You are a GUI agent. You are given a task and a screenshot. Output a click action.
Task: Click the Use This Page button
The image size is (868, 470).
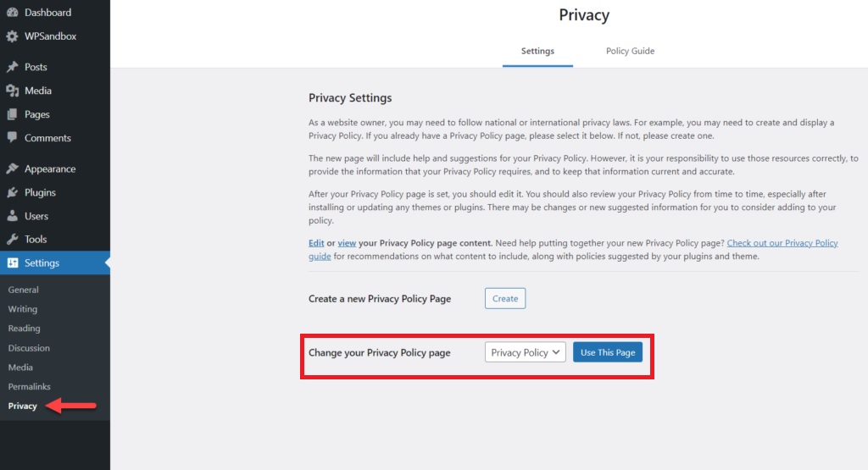click(x=608, y=352)
